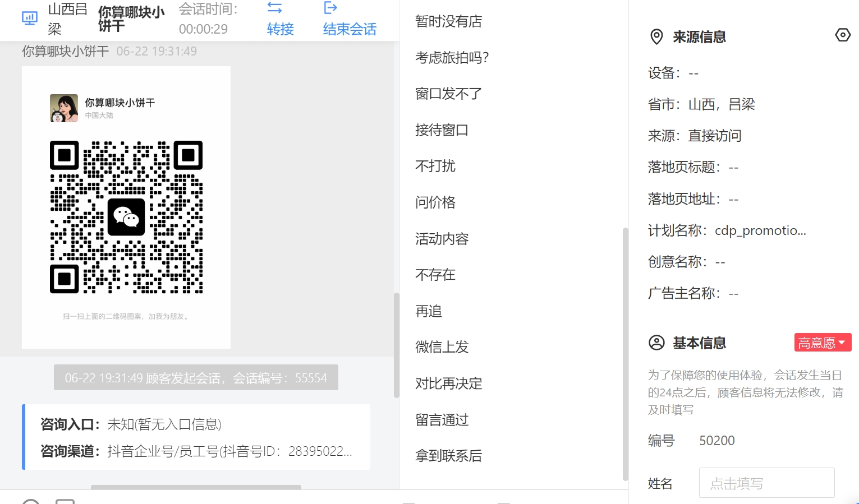Screen dimensions: 859x504
Task: Click the 落地页标题 row
Action: point(693,167)
